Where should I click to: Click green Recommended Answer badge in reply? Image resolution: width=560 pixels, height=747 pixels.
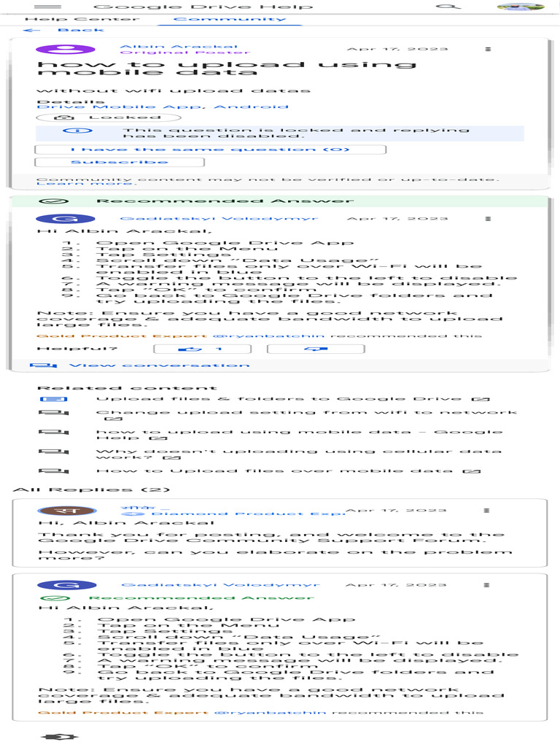(x=177, y=598)
